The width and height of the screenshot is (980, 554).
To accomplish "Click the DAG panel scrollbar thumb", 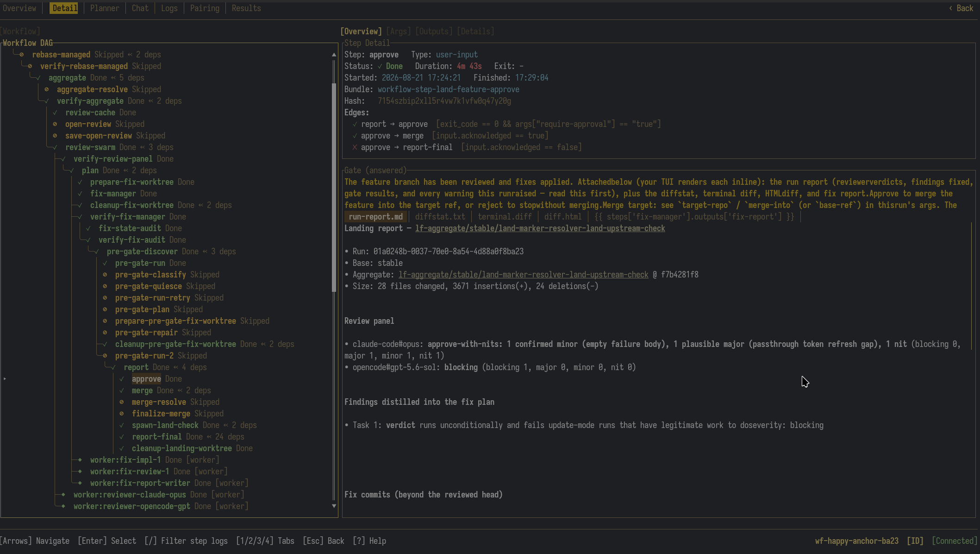I will [334, 188].
